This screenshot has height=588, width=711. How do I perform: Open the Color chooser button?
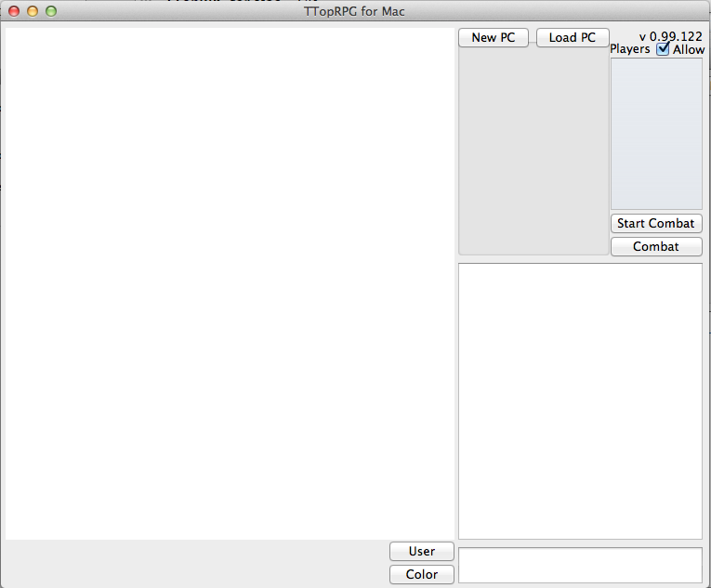421,574
